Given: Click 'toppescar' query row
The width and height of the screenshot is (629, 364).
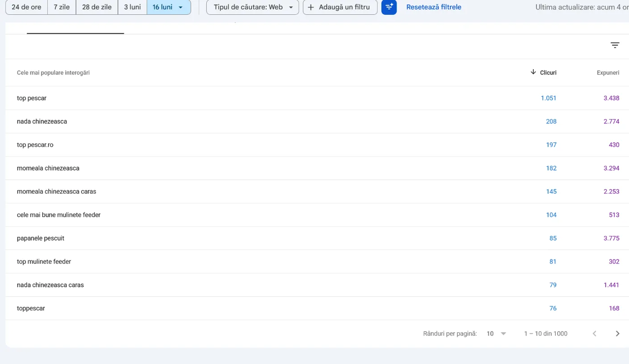Looking at the screenshot, I should 317,308.
